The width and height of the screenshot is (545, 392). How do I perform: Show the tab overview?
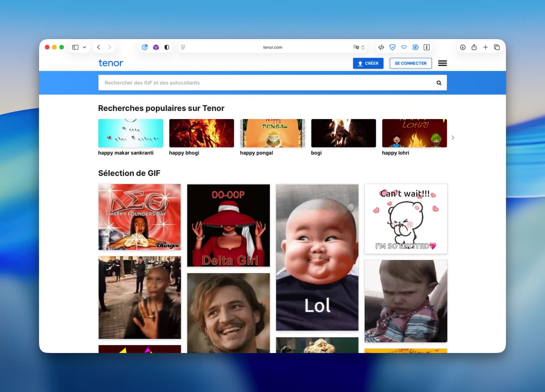497,47
